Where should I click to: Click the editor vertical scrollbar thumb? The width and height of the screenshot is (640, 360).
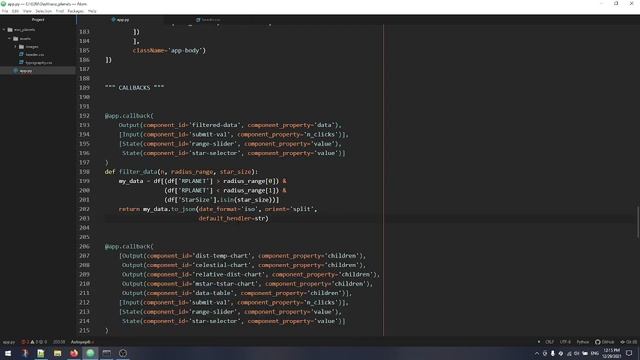tap(638, 222)
